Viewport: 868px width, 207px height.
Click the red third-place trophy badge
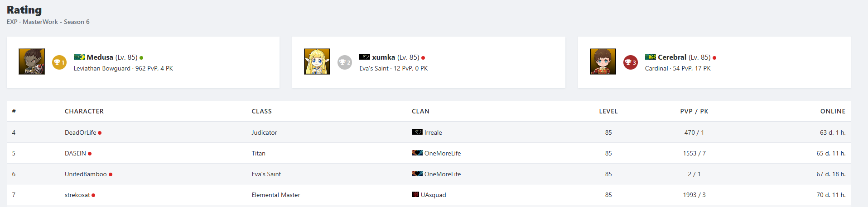point(630,62)
